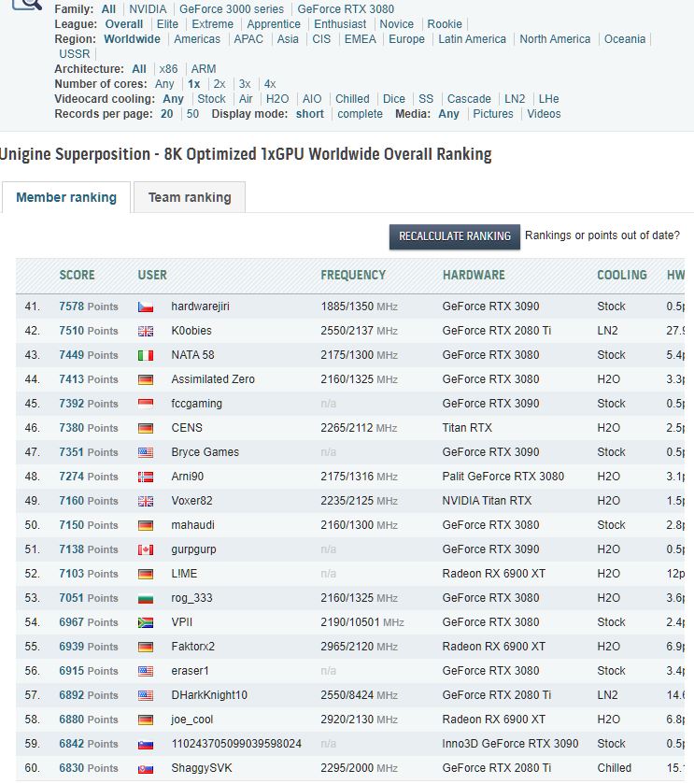Image resolution: width=694 pixels, height=784 pixels.
Task: Click the UK flag beside Voxer82
Action: [x=146, y=502]
